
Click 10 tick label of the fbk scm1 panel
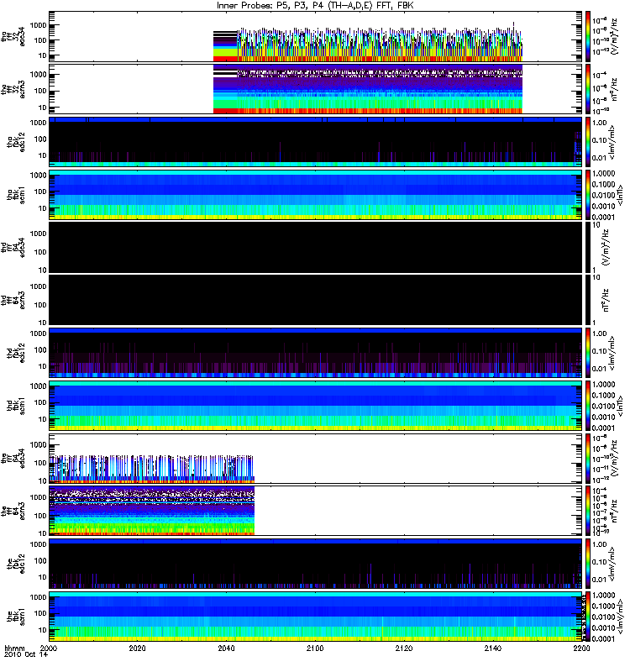(x=43, y=630)
